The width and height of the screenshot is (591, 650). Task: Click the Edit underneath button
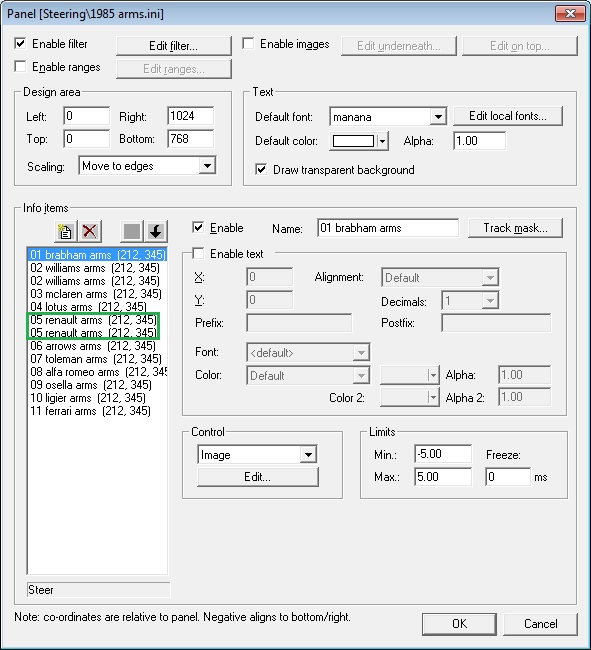click(x=399, y=46)
